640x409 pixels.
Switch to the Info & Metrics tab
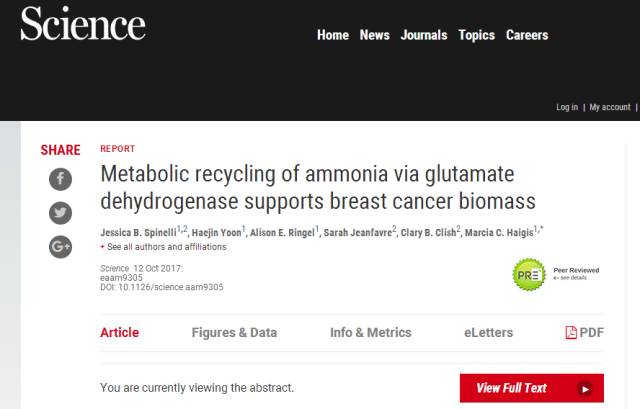pyautogui.click(x=371, y=333)
